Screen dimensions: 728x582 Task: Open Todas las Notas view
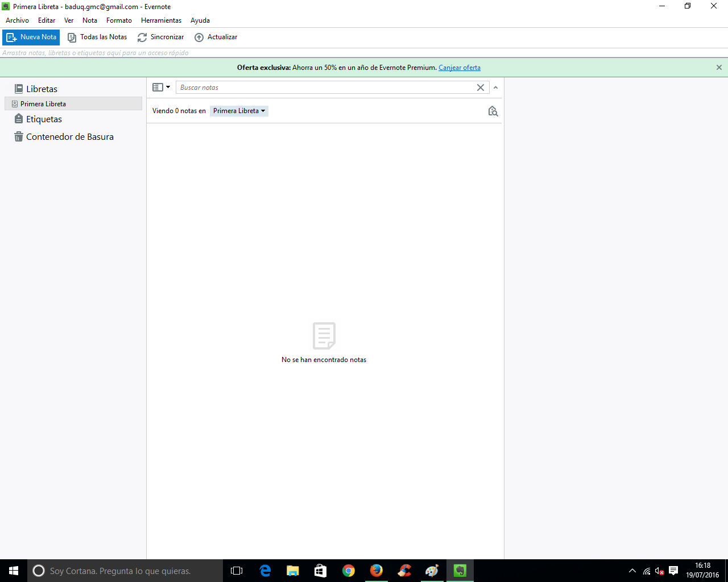[97, 38]
